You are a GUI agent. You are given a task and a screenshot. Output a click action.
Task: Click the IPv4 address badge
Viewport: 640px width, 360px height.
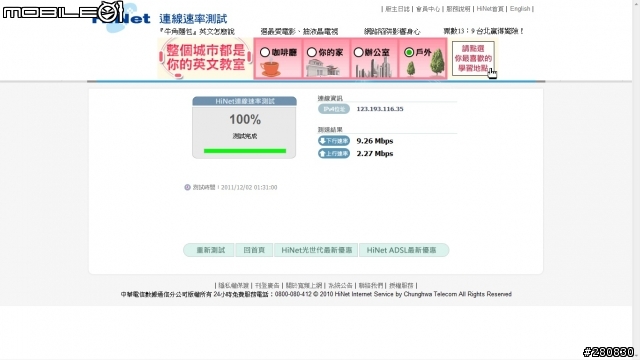(334, 109)
